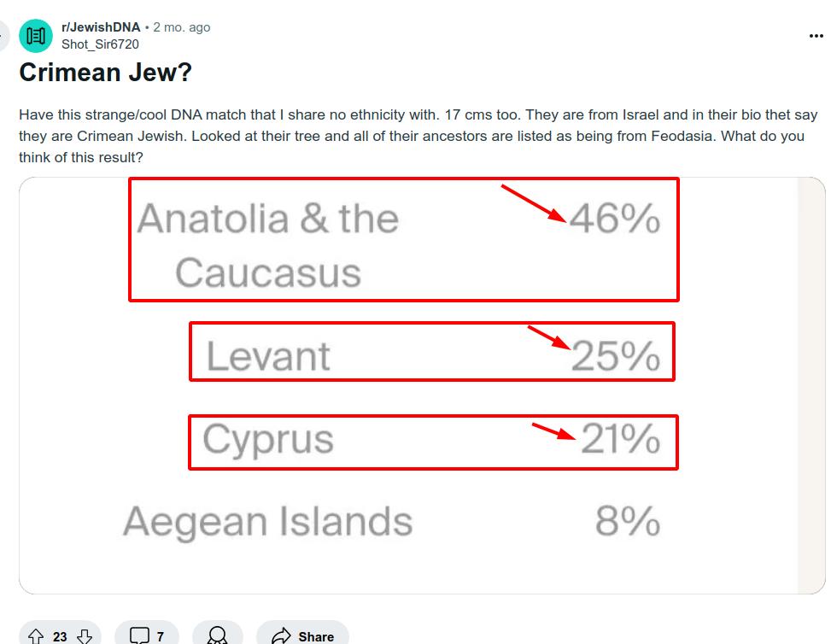Click the "Levant" ethnicity label
This screenshot has height=644, width=831.
[x=268, y=355]
